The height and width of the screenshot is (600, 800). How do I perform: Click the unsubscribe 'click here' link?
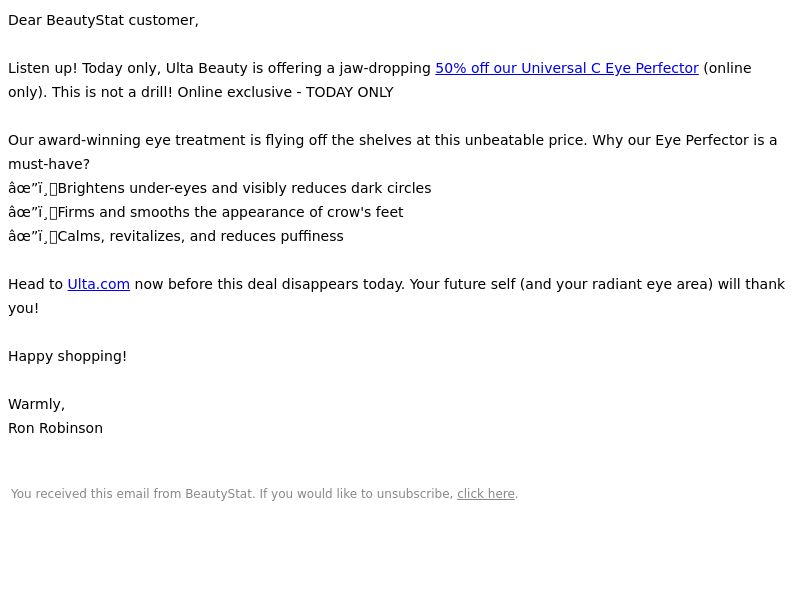pos(486,494)
